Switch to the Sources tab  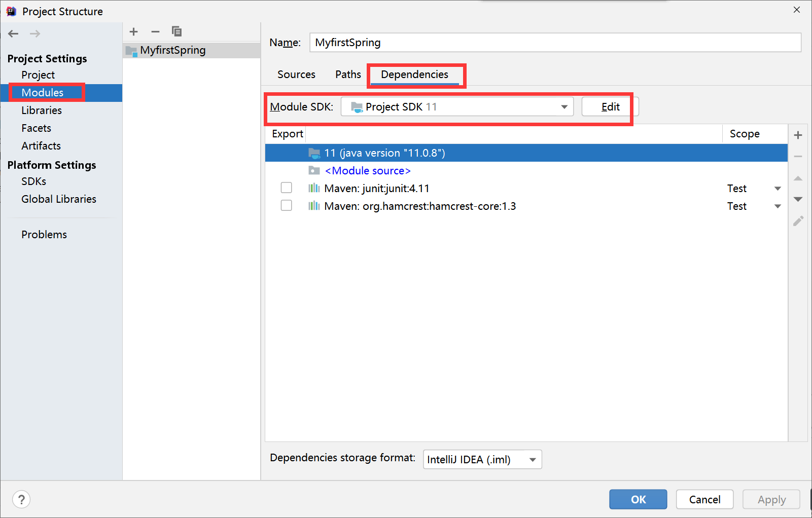[296, 75]
